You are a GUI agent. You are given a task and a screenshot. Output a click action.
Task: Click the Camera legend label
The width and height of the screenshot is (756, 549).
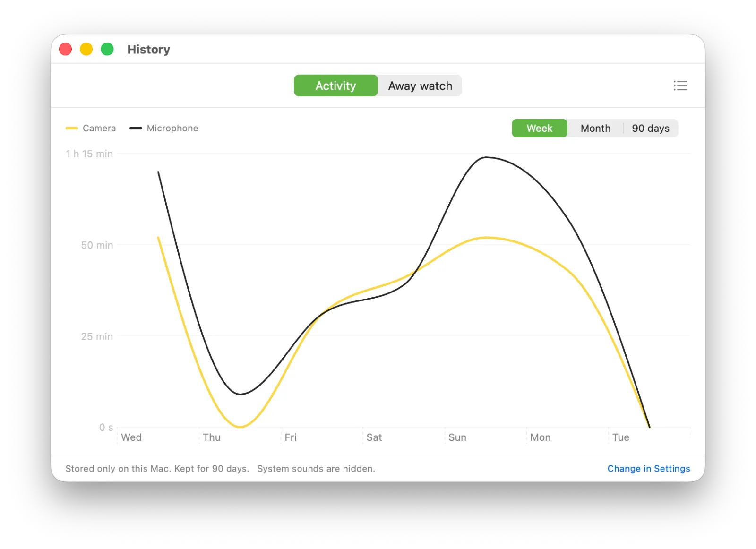click(x=99, y=128)
